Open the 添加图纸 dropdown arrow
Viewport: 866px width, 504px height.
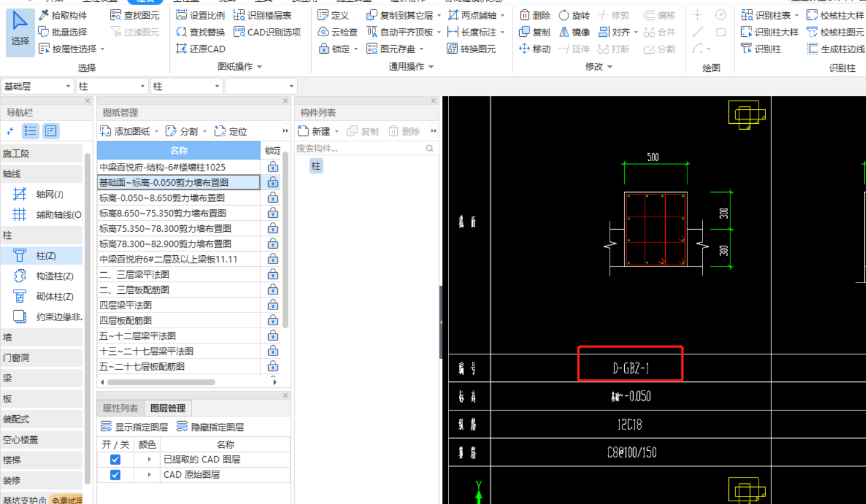[156, 131]
